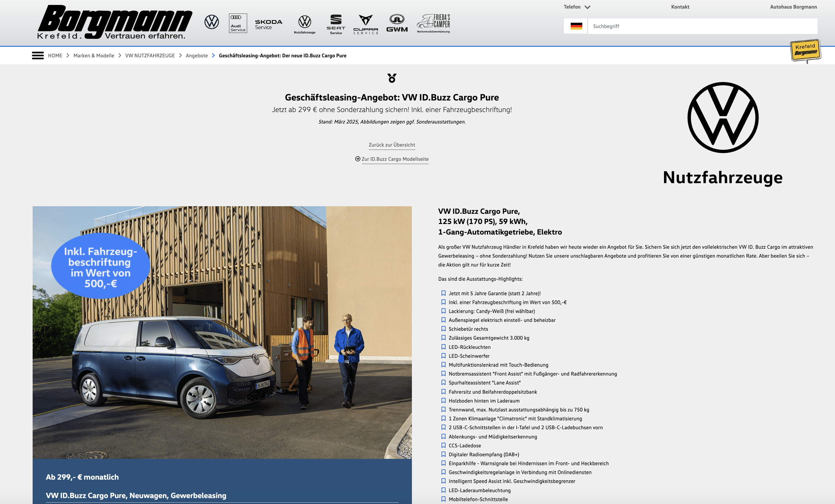Click Jetzt mit 5 Jahre Garantie item
Image resolution: width=835 pixels, height=504 pixels.
click(494, 293)
